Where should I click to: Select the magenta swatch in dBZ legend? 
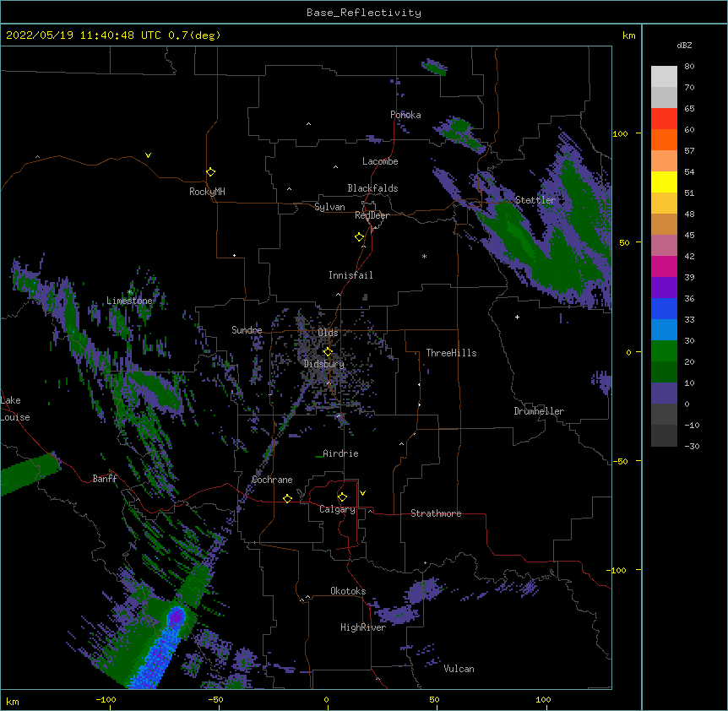(x=664, y=266)
